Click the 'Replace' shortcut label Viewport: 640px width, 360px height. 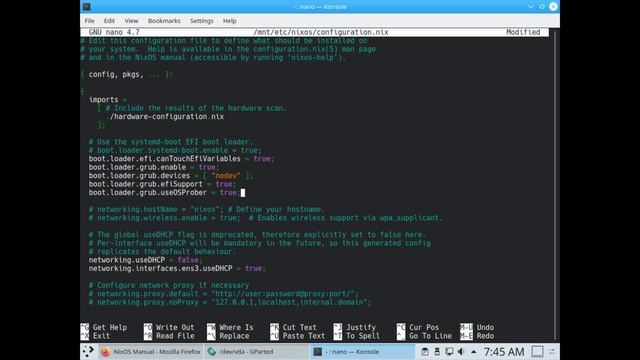(234, 336)
